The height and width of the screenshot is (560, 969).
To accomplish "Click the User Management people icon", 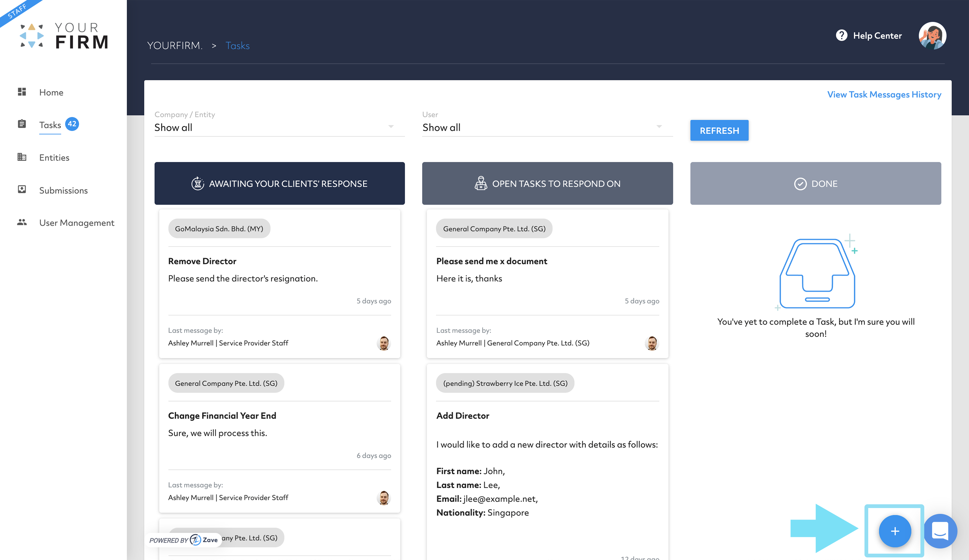I will coord(22,222).
